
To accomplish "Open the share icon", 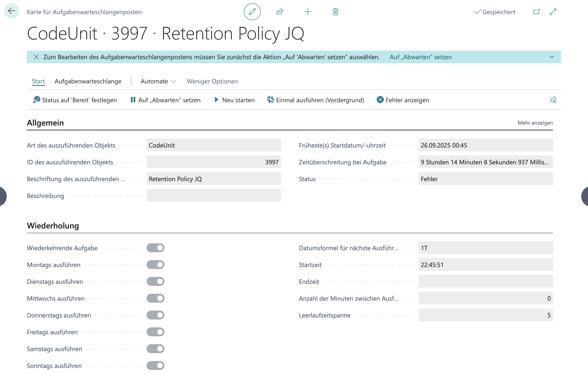I will coord(280,12).
